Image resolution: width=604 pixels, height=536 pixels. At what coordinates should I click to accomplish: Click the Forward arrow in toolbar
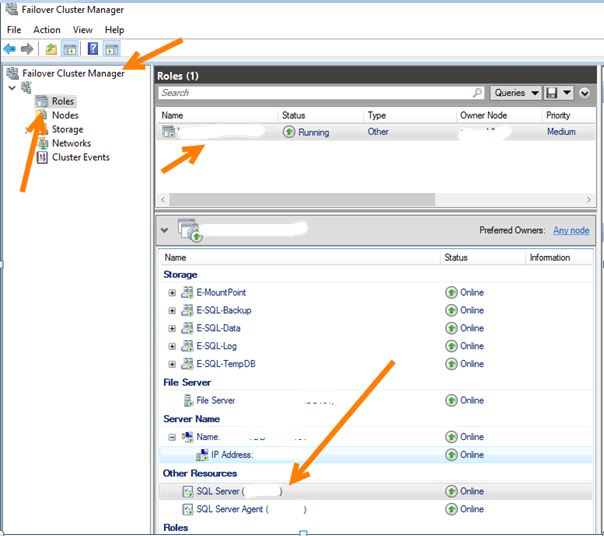pos(27,49)
